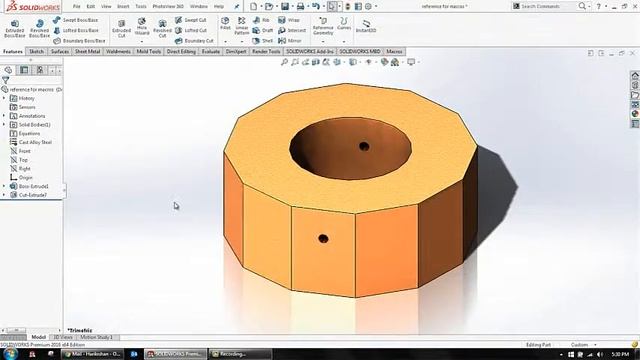The height and width of the screenshot is (360, 640).
Task: Apply the Fillet tool
Action: tap(225, 24)
